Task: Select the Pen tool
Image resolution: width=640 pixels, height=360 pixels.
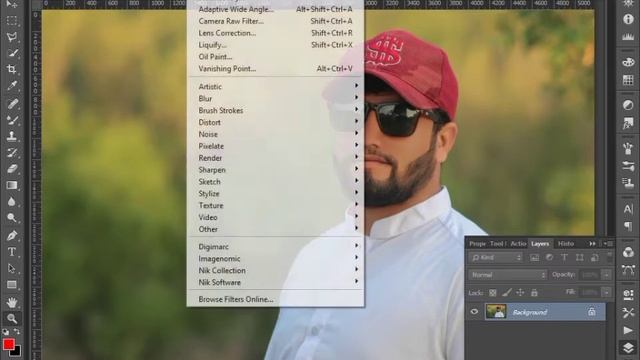Action: click(12, 236)
